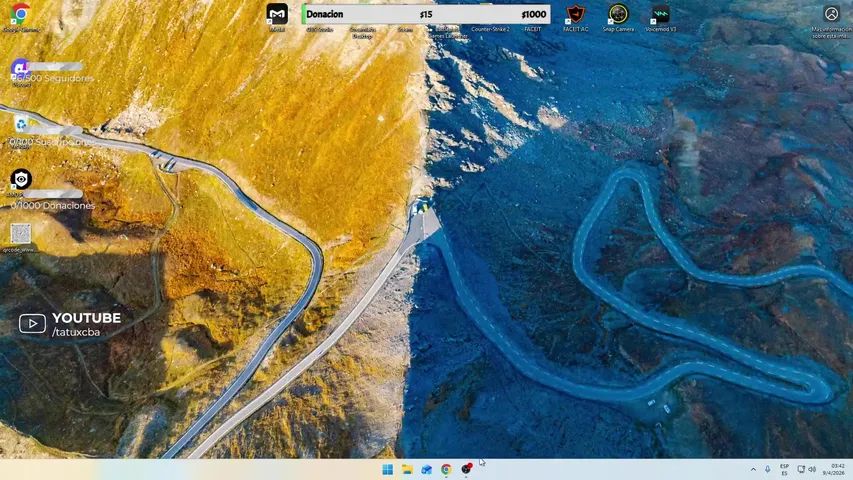
Task: Open the Google Chrome desktop shortcut
Action: (x=20, y=16)
